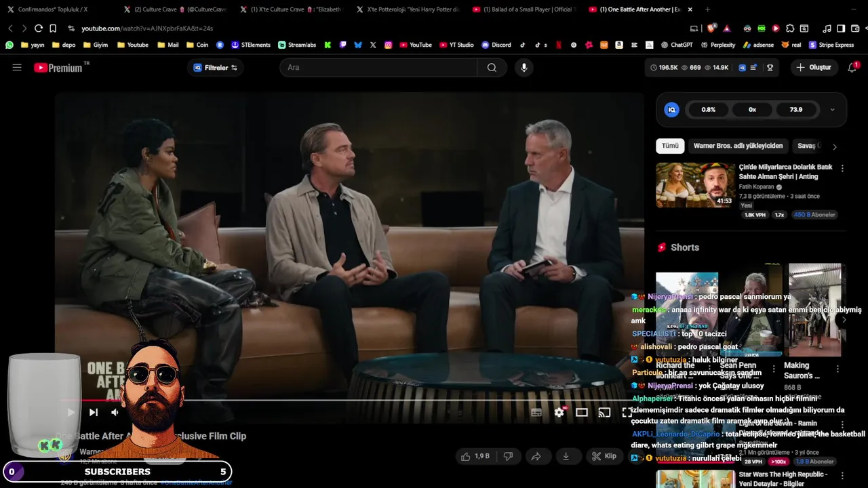Open the YT Studio bookmark
The width and height of the screenshot is (868, 488).
coord(456,45)
